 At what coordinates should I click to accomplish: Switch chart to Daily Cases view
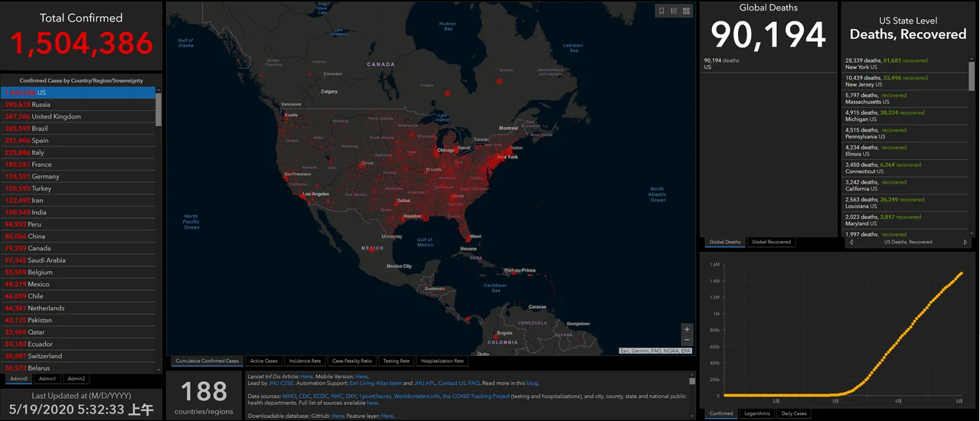tap(793, 413)
